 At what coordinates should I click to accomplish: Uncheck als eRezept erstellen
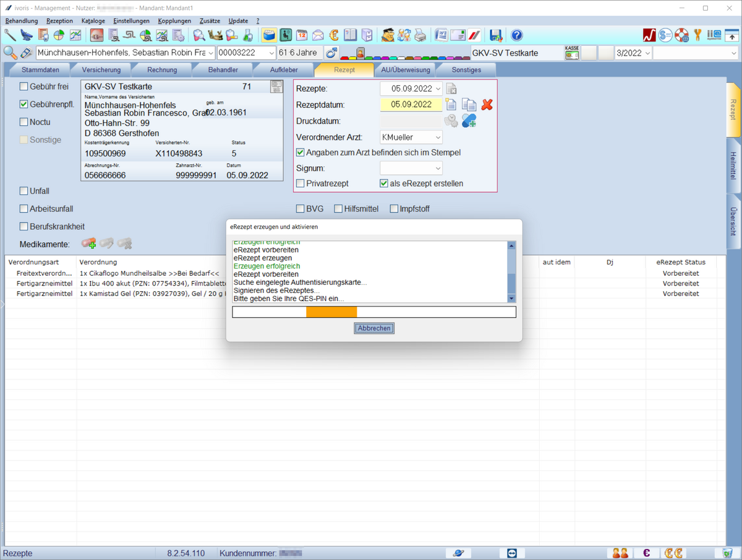click(x=384, y=184)
